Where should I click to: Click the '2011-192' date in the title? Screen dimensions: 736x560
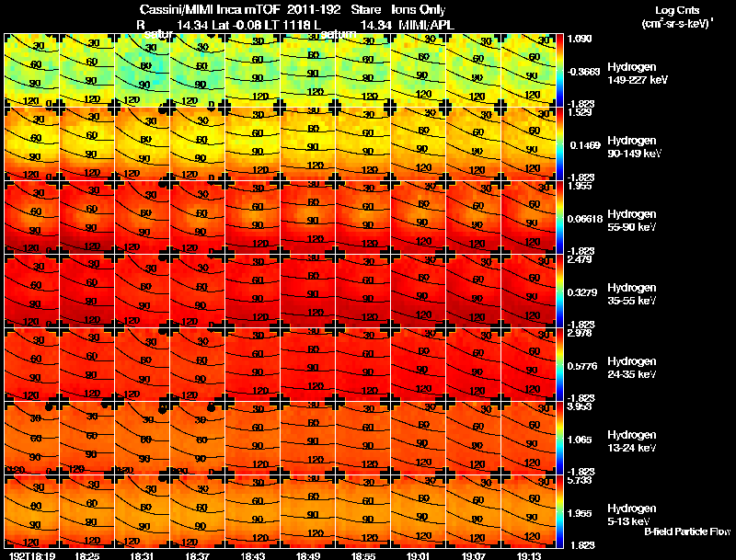tap(314, 9)
